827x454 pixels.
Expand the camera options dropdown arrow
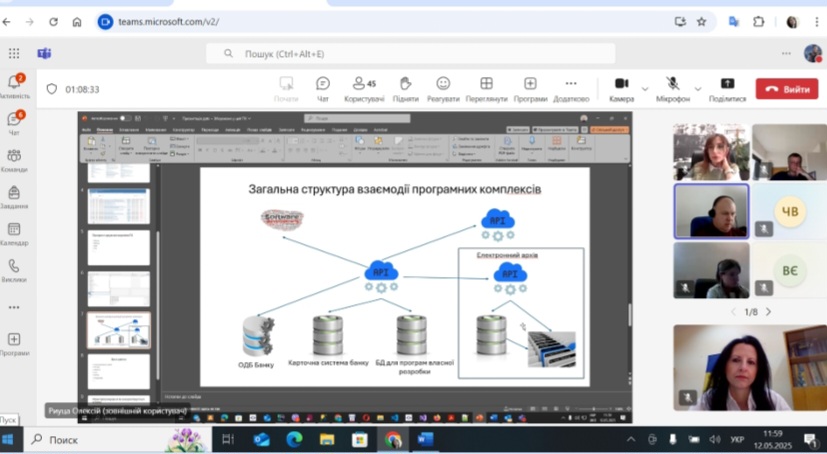645,88
